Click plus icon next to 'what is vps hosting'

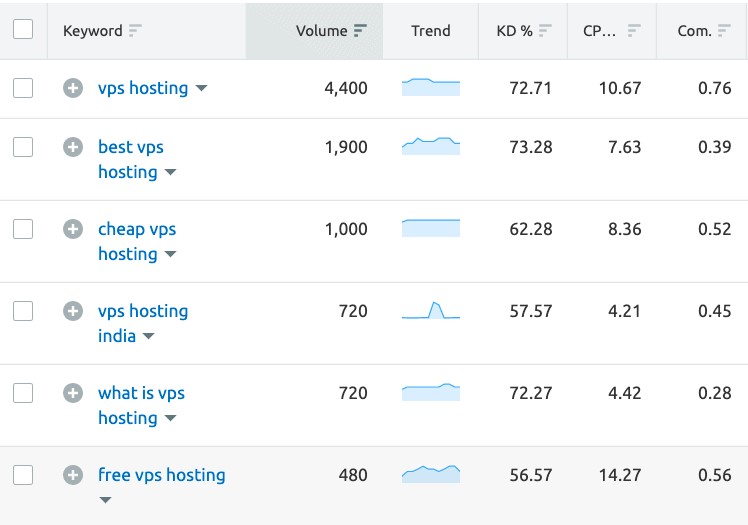(73, 393)
